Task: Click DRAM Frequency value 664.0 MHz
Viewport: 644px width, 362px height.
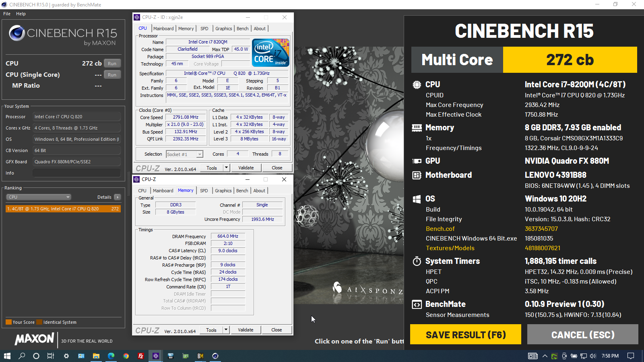Action: (228, 236)
